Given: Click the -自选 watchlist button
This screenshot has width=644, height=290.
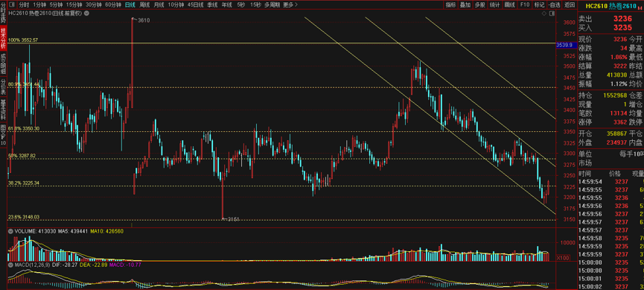Looking at the screenshot, I should pyautogui.click(x=554, y=5).
